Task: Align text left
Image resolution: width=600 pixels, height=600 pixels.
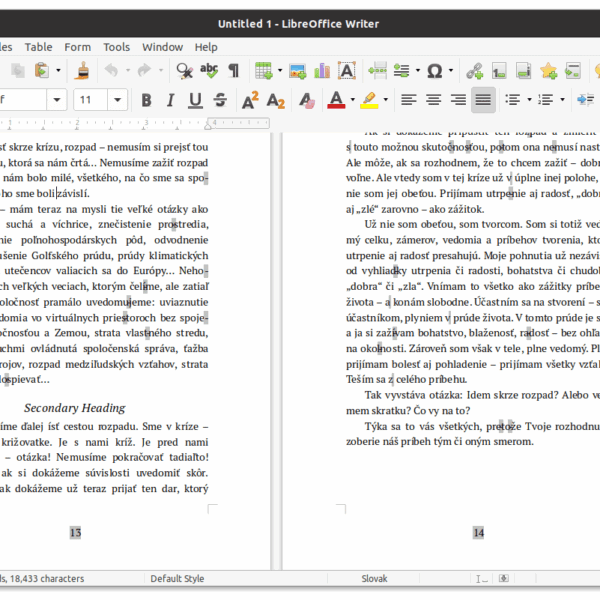Action: pyautogui.click(x=409, y=100)
